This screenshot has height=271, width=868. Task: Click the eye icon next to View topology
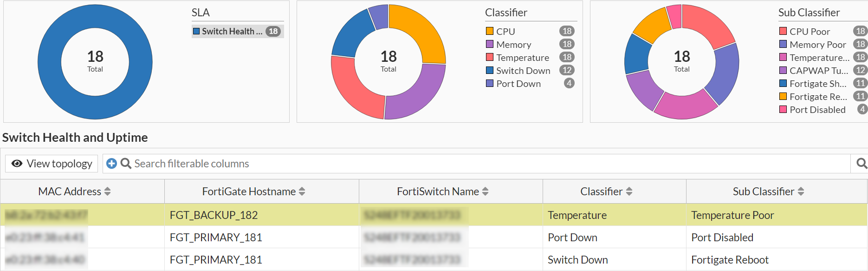pos(17,164)
